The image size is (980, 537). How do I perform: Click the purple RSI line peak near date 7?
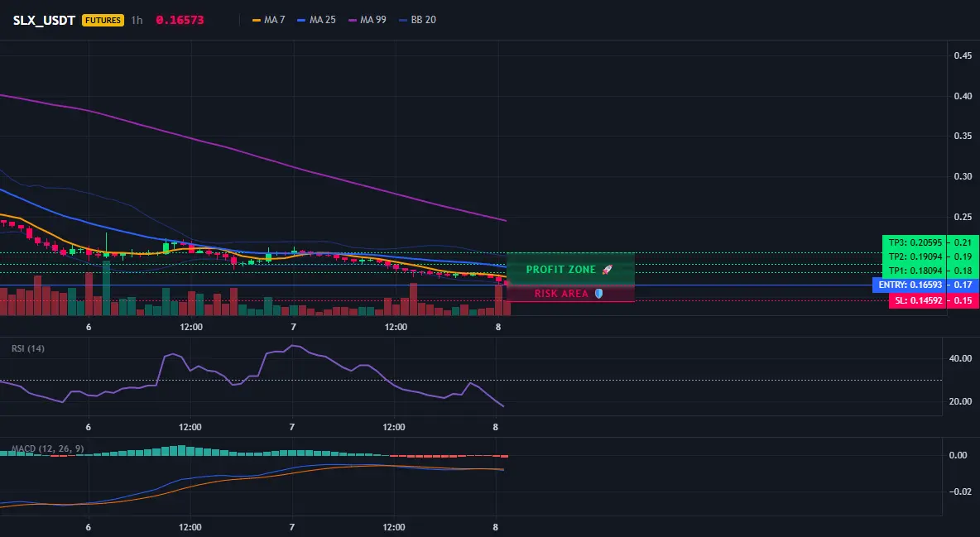click(292, 346)
